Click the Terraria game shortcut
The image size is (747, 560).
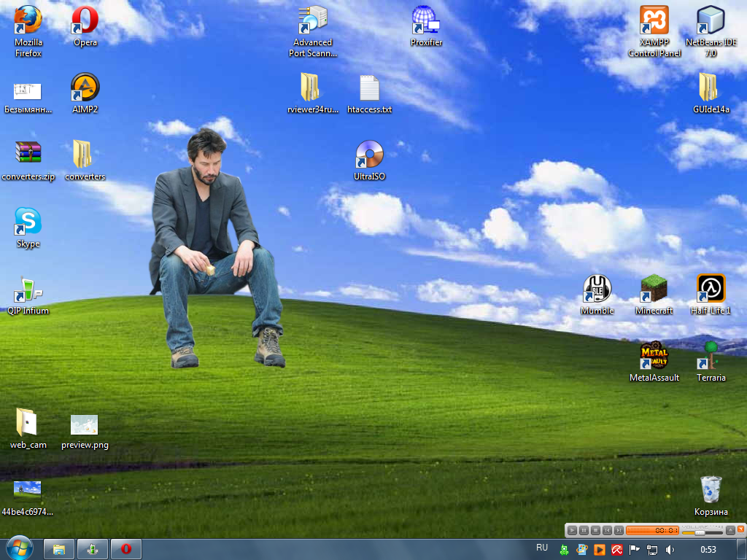coord(711,356)
